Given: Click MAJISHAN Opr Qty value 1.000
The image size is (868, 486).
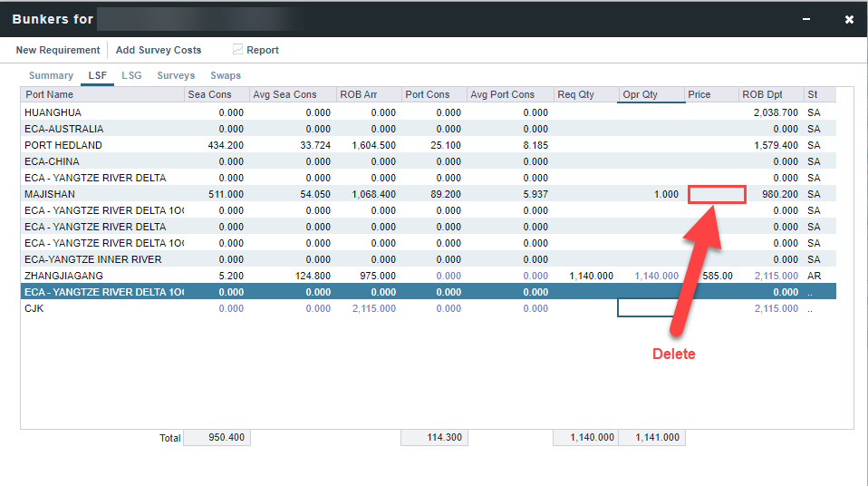Looking at the screenshot, I should [x=664, y=194].
